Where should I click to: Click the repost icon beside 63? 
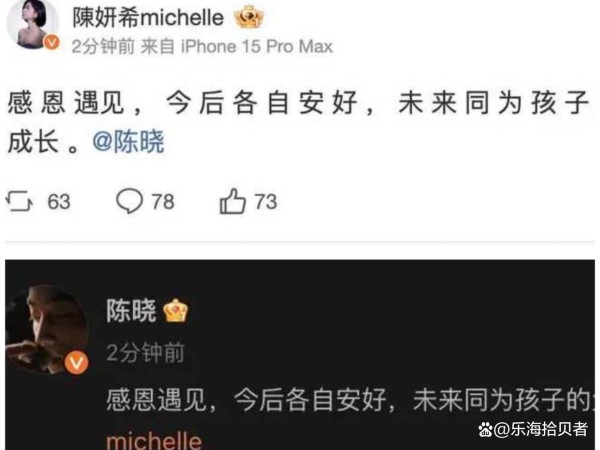(19, 201)
